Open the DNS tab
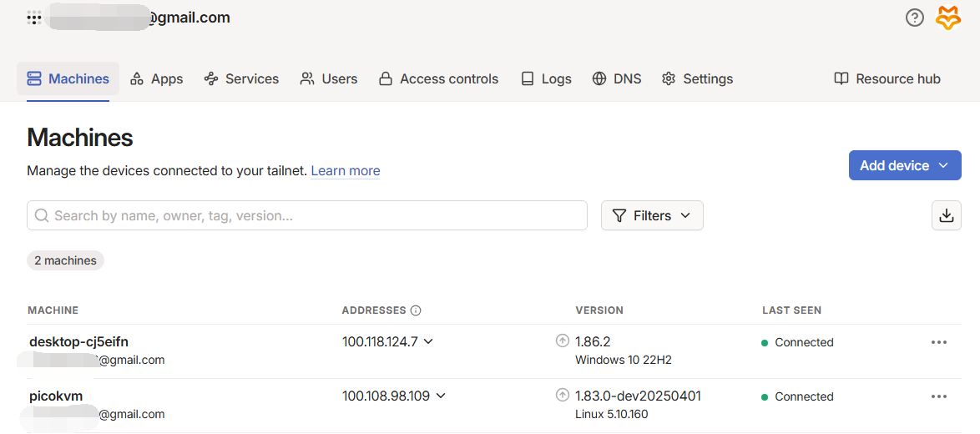 (617, 78)
